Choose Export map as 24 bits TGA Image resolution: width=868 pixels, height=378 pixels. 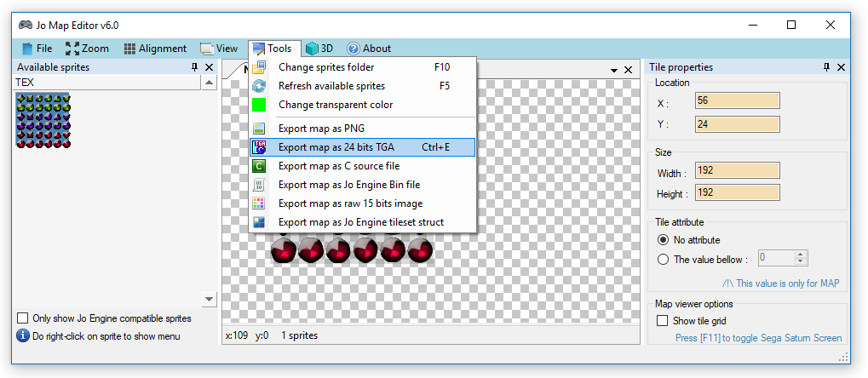pyautogui.click(x=363, y=147)
